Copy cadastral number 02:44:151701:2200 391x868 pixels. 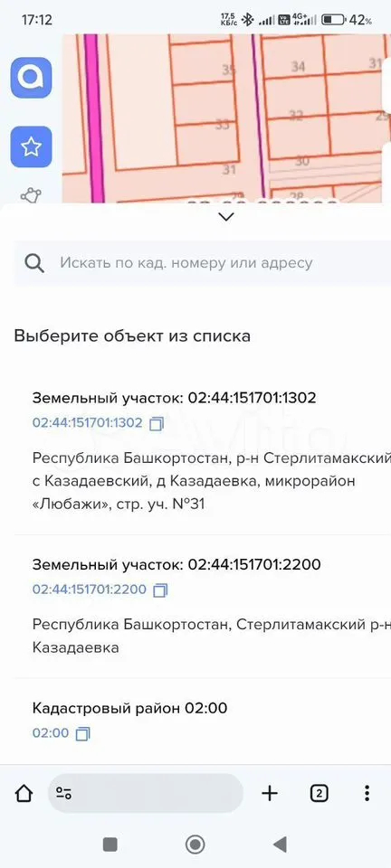(x=160, y=590)
